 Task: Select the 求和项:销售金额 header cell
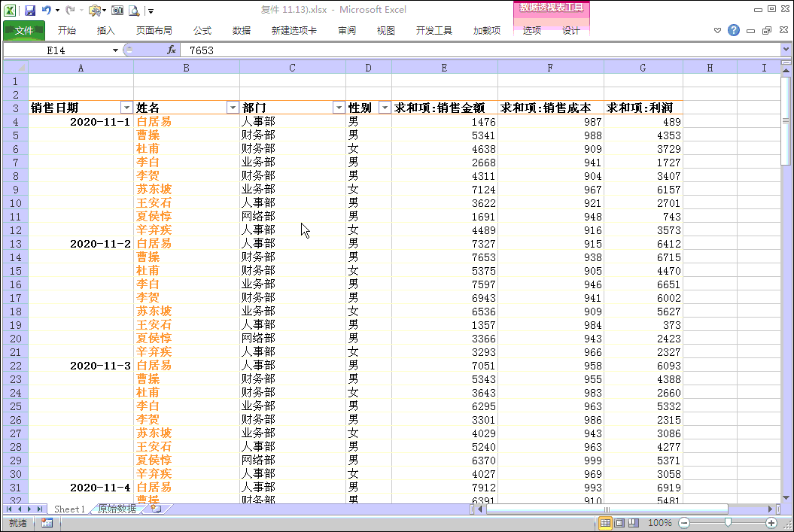pos(445,108)
